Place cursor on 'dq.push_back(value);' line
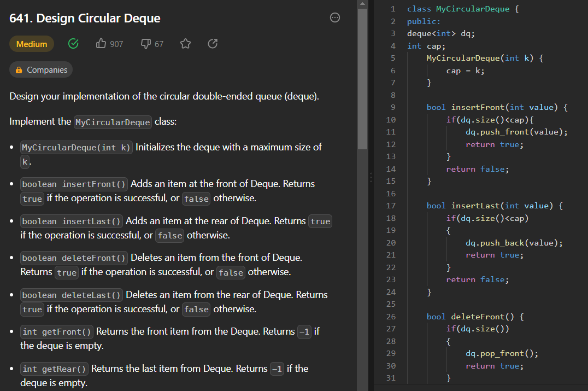This screenshot has width=588, height=391. tap(514, 243)
